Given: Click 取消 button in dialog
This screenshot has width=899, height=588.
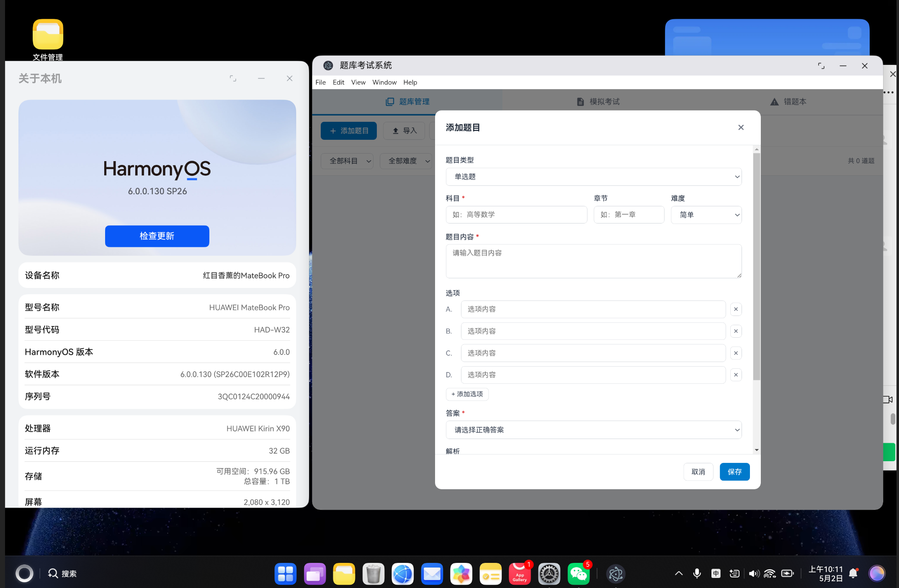Looking at the screenshot, I should pos(698,472).
